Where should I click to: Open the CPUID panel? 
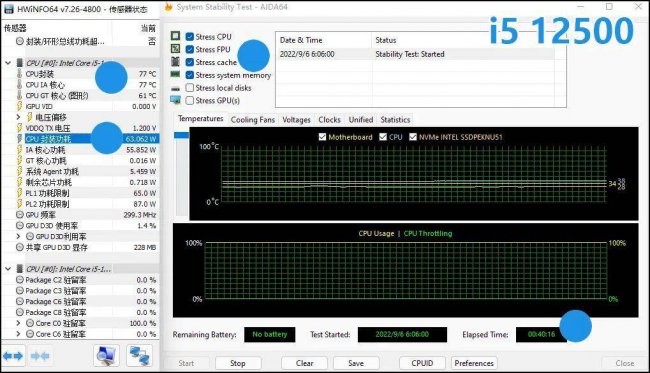click(x=422, y=363)
